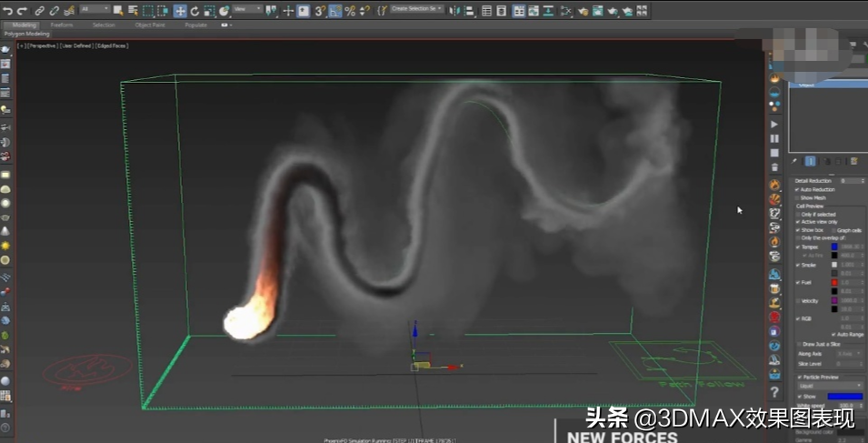Click the Unlink Selection broken-chain icon
868x443 pixels.
55,11
